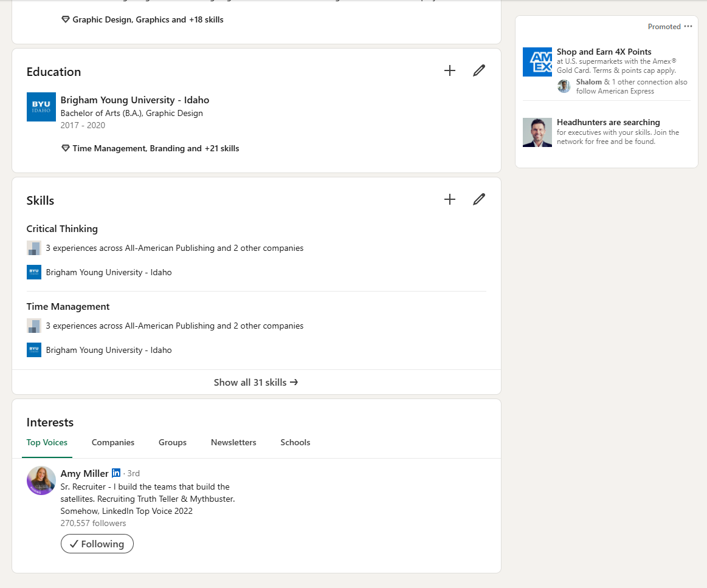This screenshot has width=707, height=588.
Task: Add a new skill using the plus icon
Action: point(449,199)
